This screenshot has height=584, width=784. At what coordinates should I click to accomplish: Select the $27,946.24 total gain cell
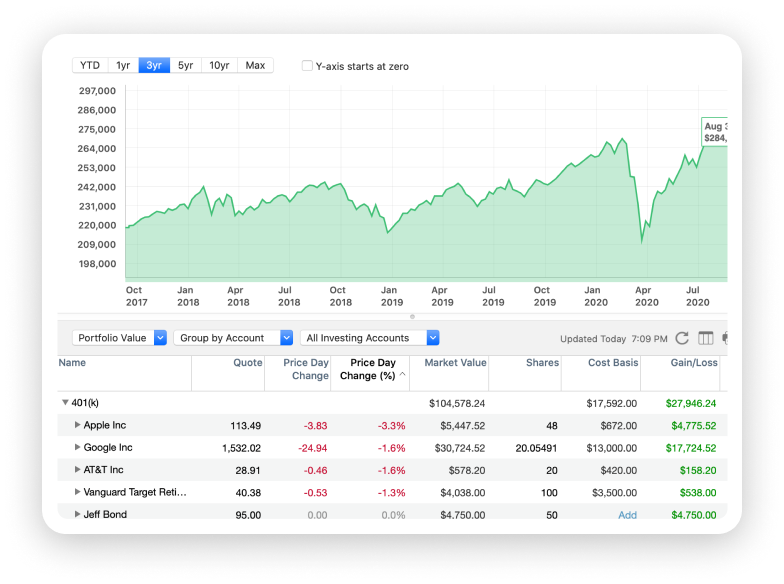[691, 404]
